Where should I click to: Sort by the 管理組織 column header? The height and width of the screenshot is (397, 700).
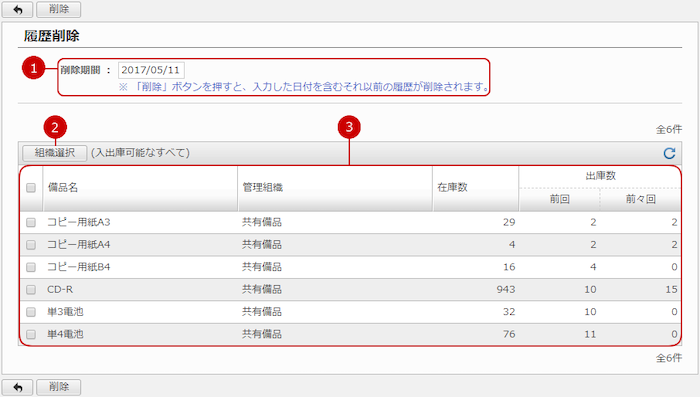[x=262, y=188]
